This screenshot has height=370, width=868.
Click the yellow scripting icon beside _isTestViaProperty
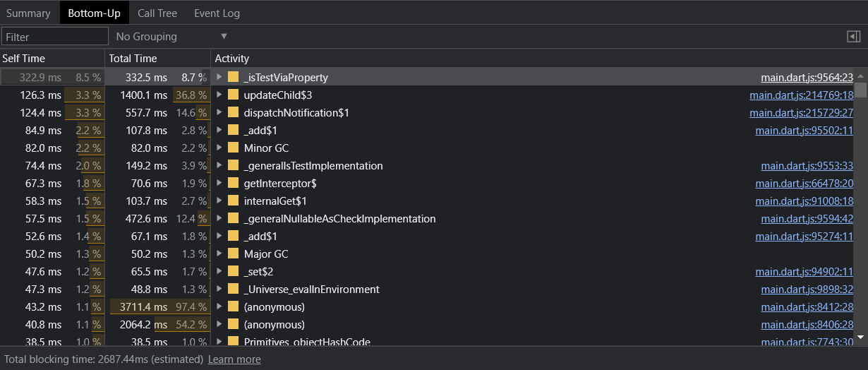pos(233,77)
